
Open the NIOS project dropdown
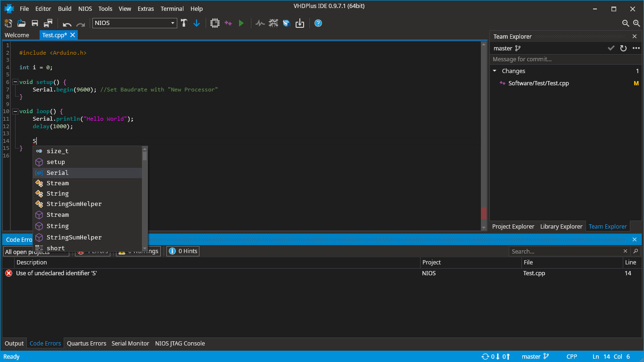coord(134,23)
